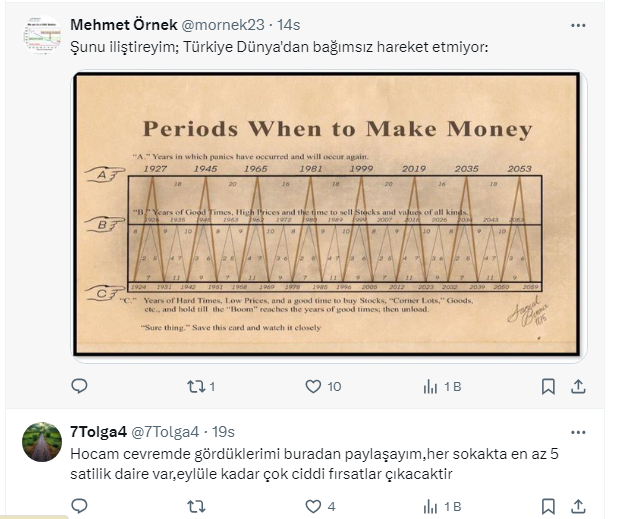Open the 7Tolga4 display name link
Image resolution: width=624 pixels, height=519 pixels.
95,432
